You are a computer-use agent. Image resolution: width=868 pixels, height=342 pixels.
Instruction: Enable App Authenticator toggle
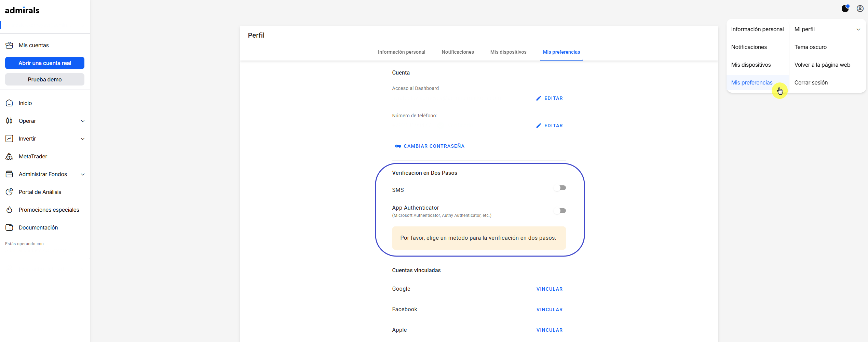[560, 211]
